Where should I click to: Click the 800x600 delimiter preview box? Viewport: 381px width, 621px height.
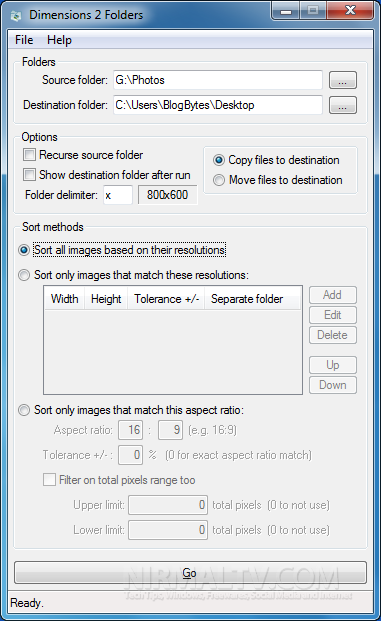167,195
